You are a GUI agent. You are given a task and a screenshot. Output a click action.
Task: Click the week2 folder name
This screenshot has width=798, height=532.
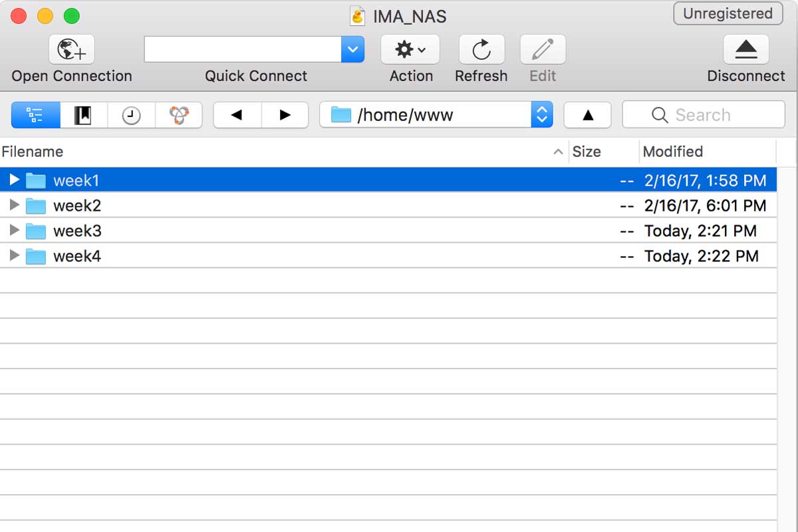coord(77,205)
